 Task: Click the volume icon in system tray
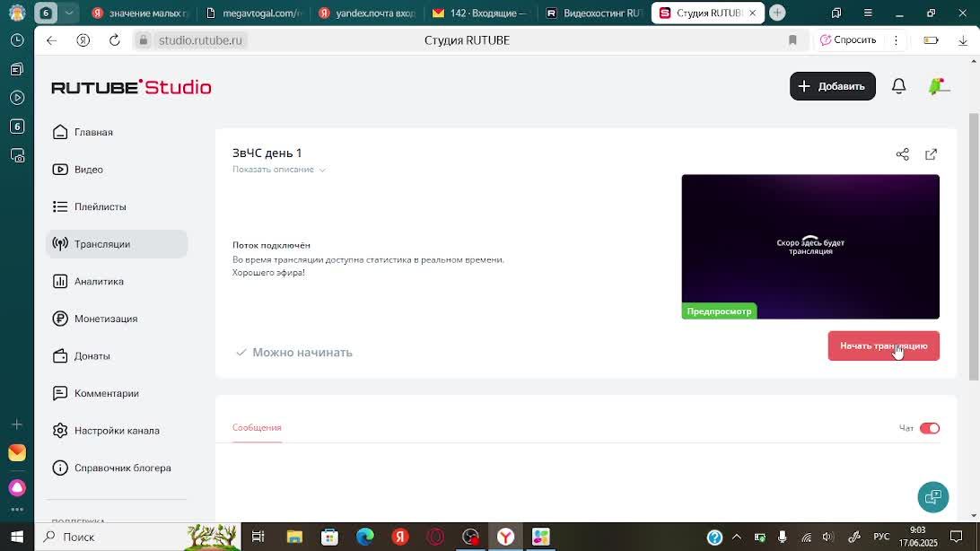(828, 538)
